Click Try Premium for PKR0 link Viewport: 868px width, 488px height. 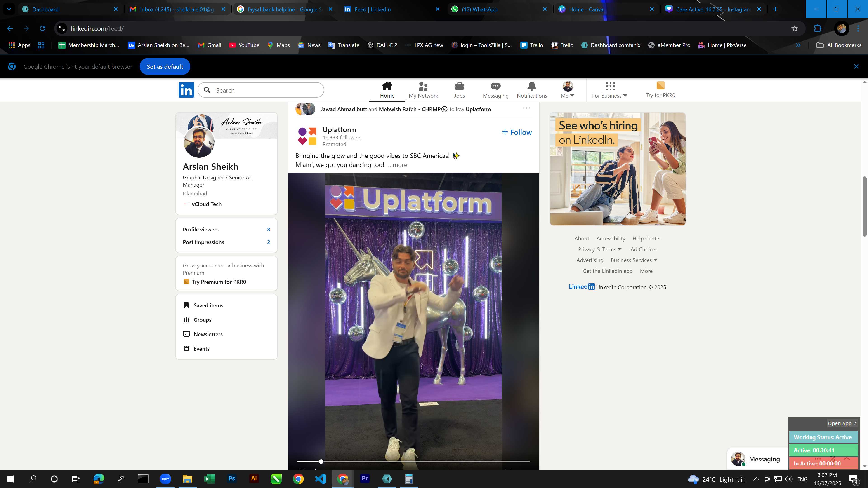tap(219, 282)
